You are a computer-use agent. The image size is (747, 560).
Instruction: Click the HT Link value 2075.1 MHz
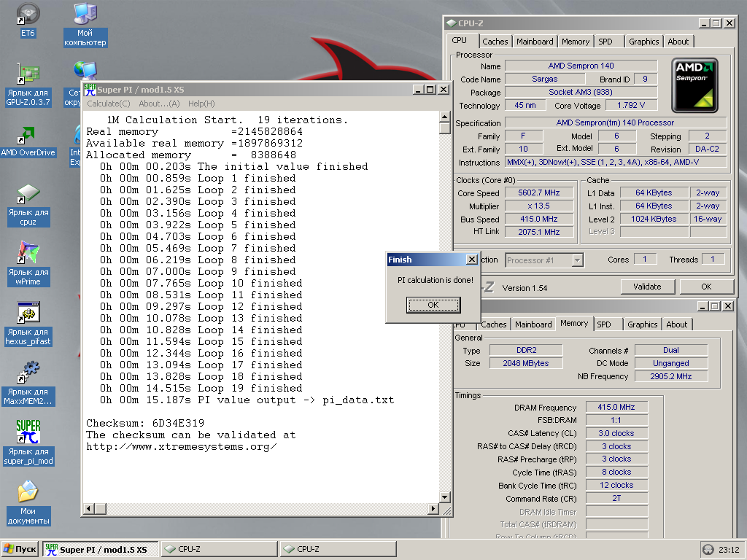coord(539,232)
